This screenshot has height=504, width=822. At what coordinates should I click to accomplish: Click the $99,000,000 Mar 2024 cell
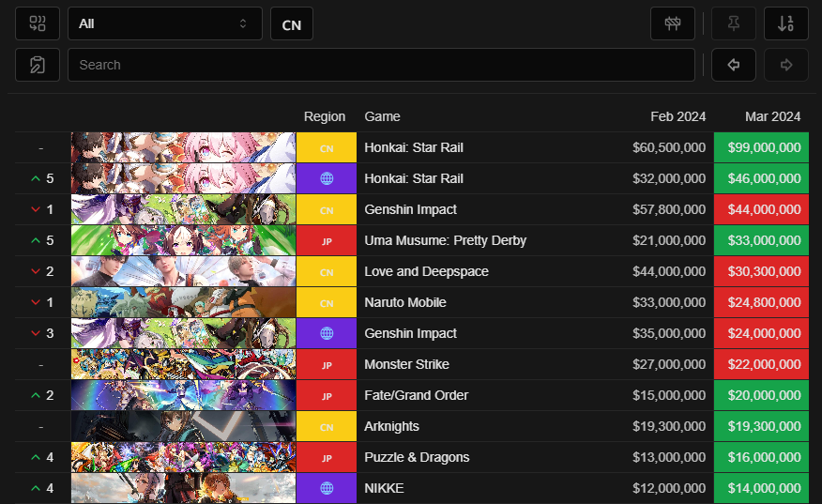tap(761, 147)
